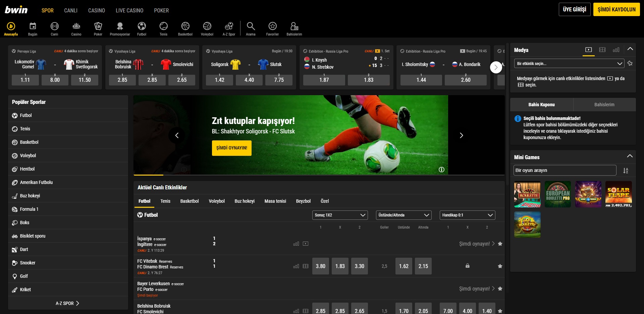Pin the Medya panel with the pin icon

(x=630, y=63)
